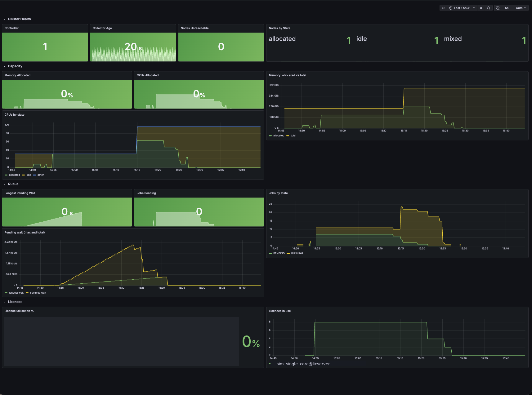Screen dimensions: 532x395
Task: Shift time range backward
Action: 443,8
